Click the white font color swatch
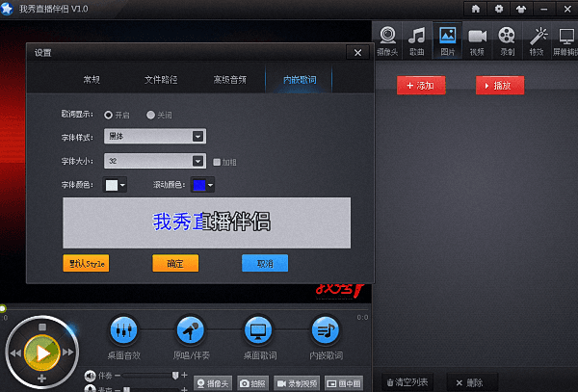This screenshot has width=578, height=392. (x=112, y=185)
